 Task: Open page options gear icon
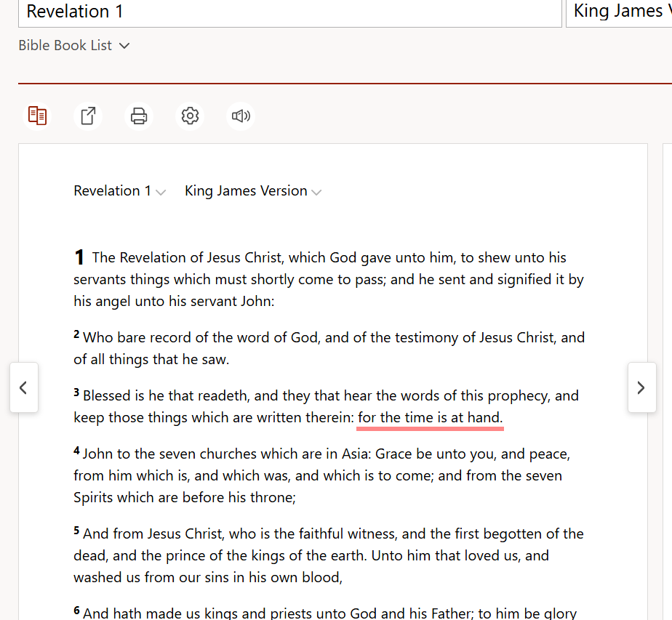[x=190, y=116]
